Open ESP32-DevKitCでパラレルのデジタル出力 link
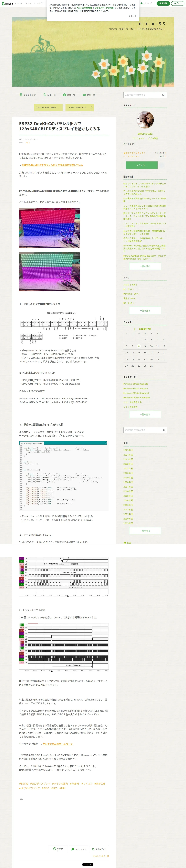This screenshot has width=186, height=868. 52,165
